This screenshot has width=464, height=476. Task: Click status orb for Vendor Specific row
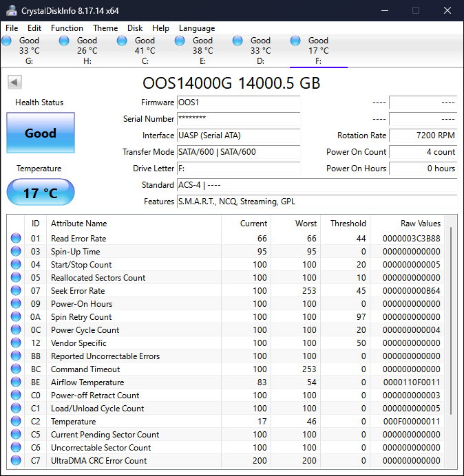(x=16, y=343)
